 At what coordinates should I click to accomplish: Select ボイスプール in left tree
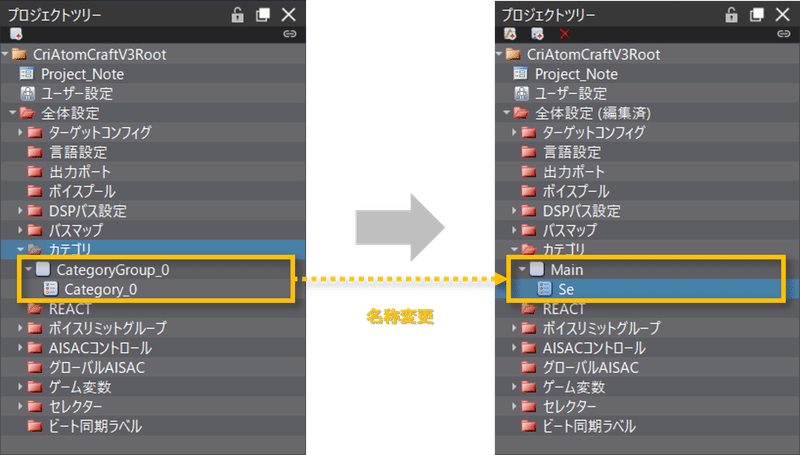click(82, 191)
